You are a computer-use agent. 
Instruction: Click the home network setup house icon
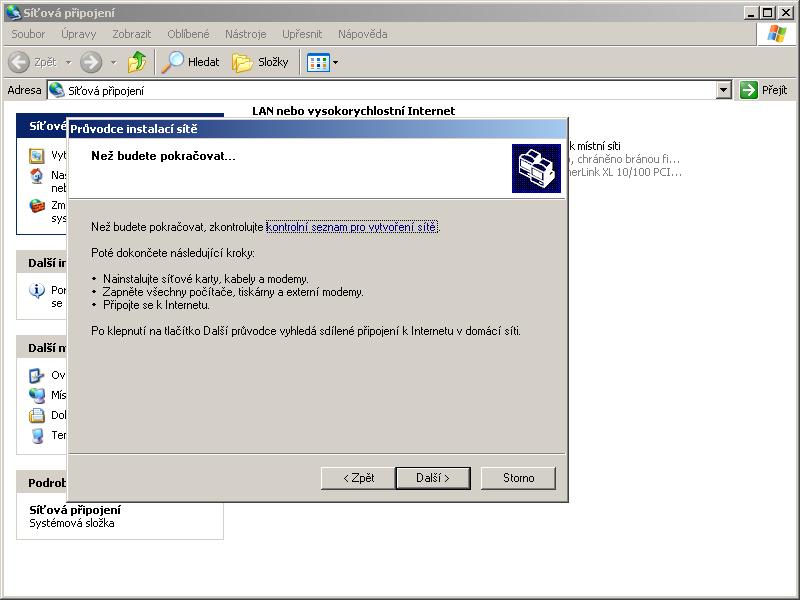[37, 176]
